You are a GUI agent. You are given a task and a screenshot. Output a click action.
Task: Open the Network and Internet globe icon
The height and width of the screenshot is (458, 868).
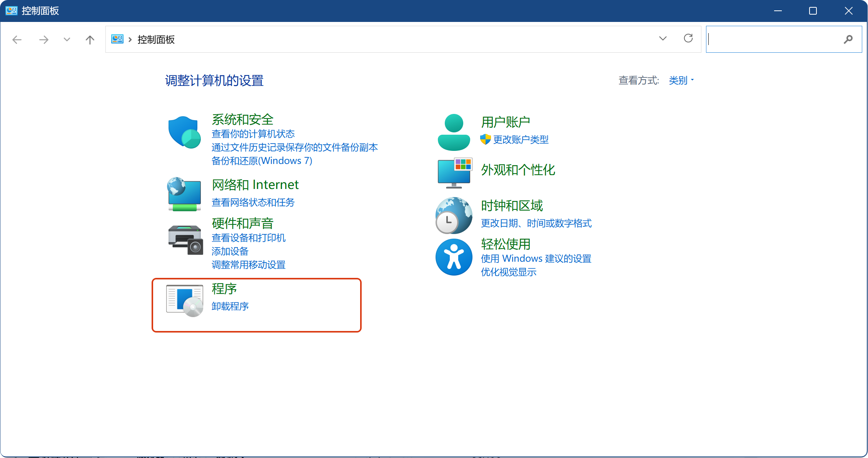(184, 194)
